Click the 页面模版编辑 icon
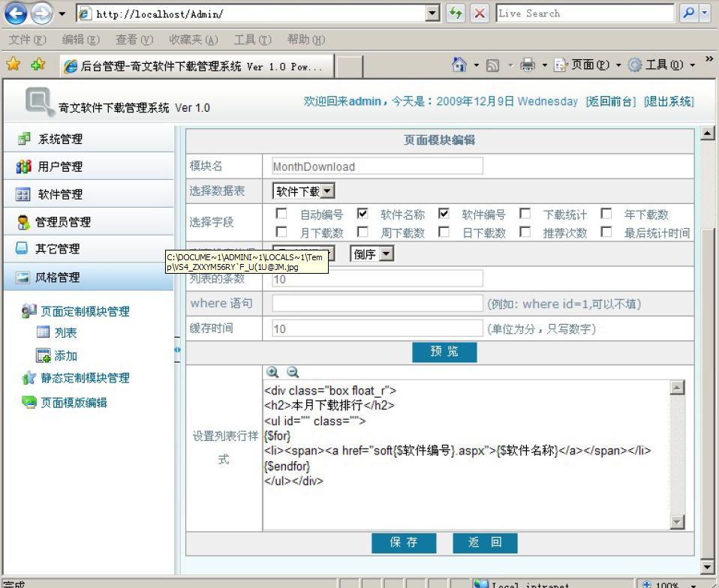The width and height of the screenshot is (719, 588). (x=29, y=402)
